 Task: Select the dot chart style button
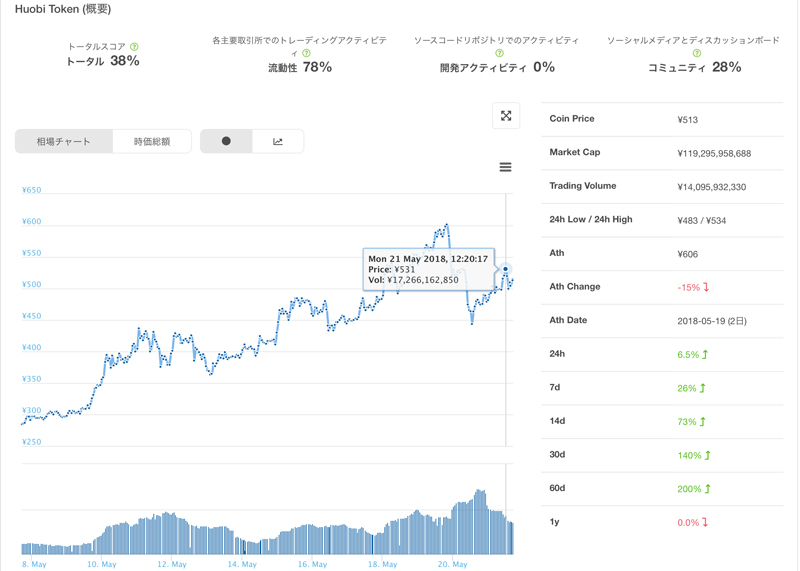point(226,141)
